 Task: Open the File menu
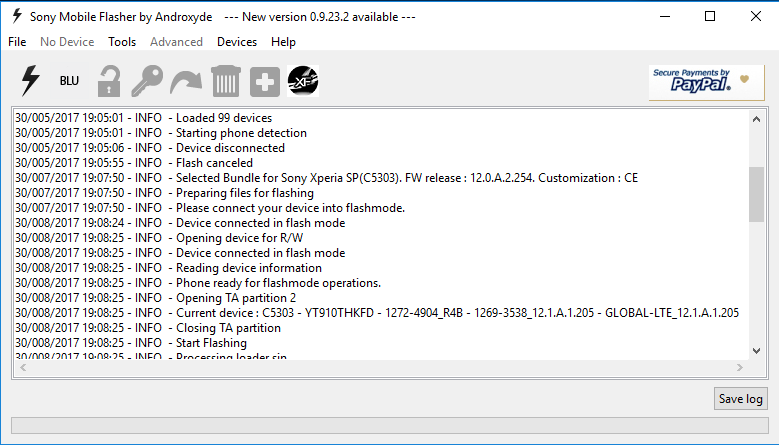(17, 42)
